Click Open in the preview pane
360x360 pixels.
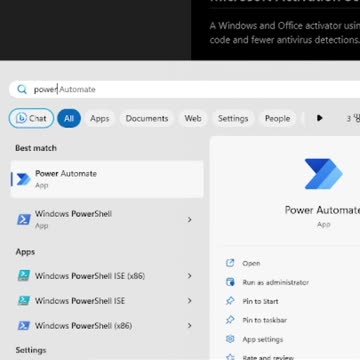pos(251,263)
